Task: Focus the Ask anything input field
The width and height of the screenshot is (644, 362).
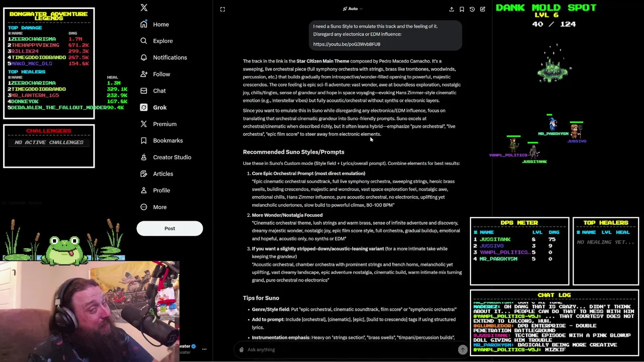Action: tap(352, 349)
